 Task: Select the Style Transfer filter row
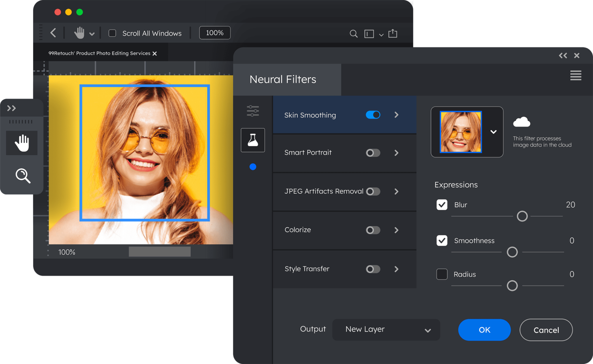point(307,269)
